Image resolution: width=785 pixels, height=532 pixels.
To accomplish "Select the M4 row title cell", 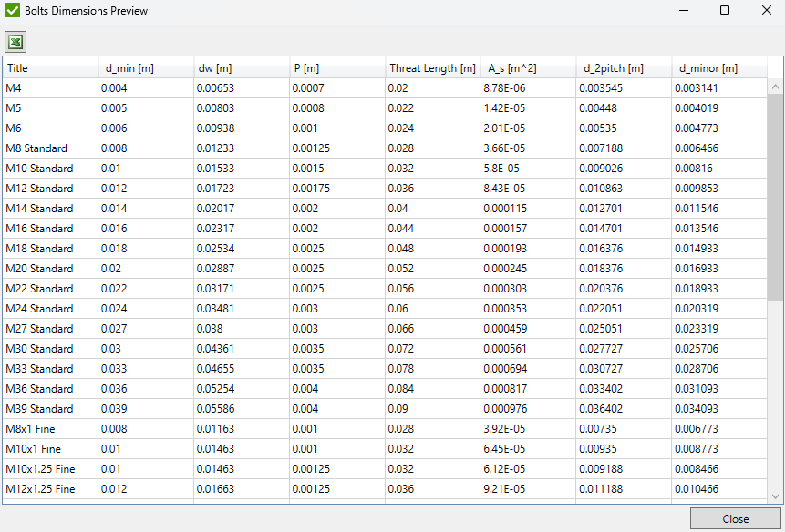I will (x=50, y=88).
